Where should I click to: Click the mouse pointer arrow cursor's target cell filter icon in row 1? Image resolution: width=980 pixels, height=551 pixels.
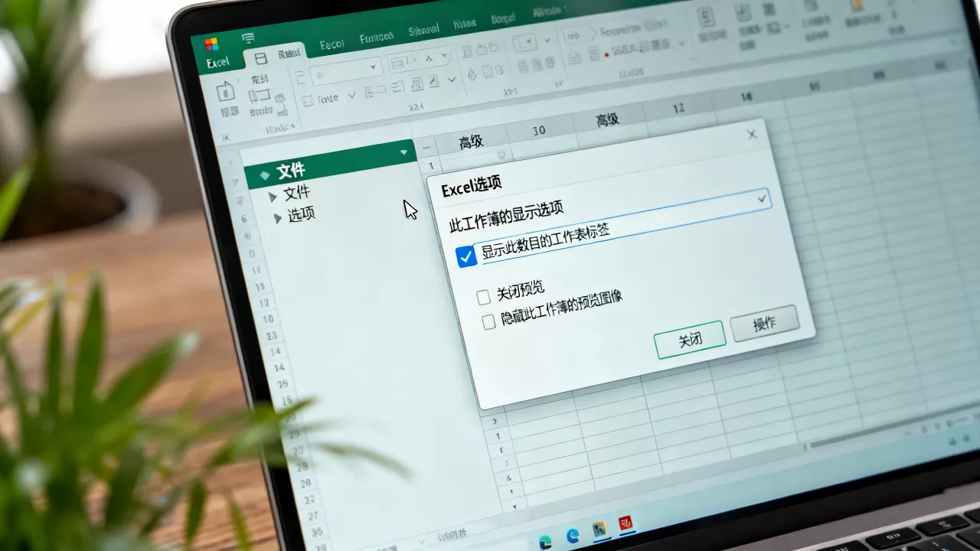[x=501, y=154]
